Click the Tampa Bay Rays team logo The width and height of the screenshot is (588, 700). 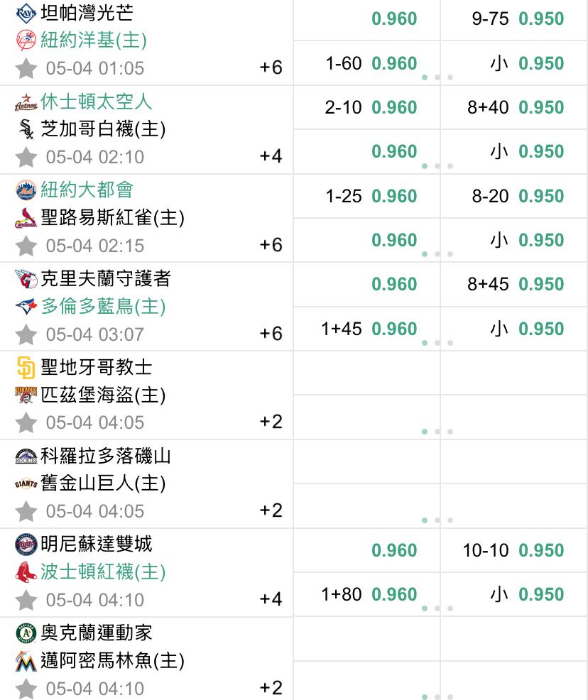(x=26, y=13)
